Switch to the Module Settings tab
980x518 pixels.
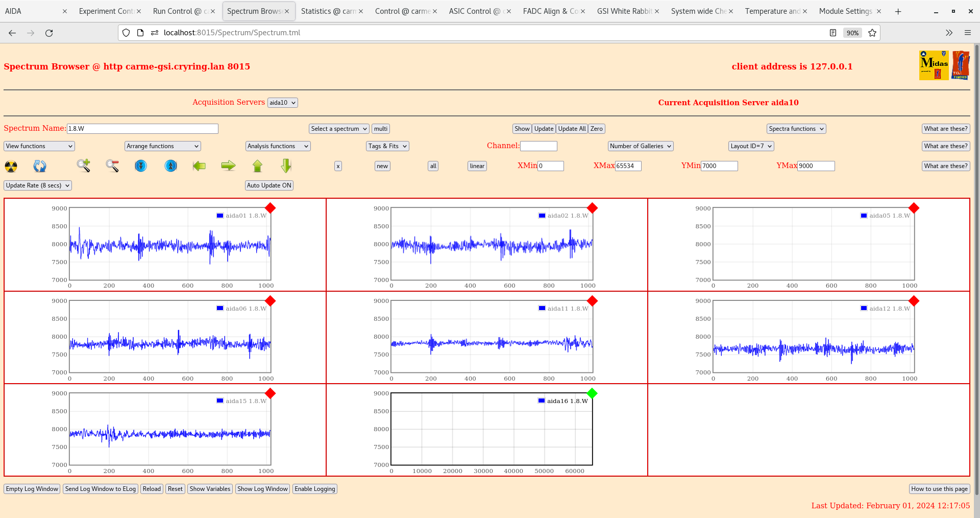point(845,11)
